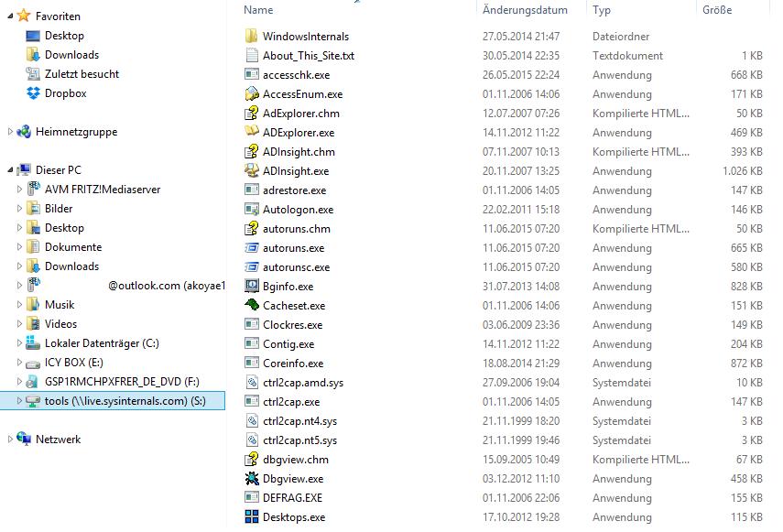The width and height of the screenshot is (783, 532).
Task: Expand the AVM FRITZ!Mediaserver node
Action: tap(19, 190)
